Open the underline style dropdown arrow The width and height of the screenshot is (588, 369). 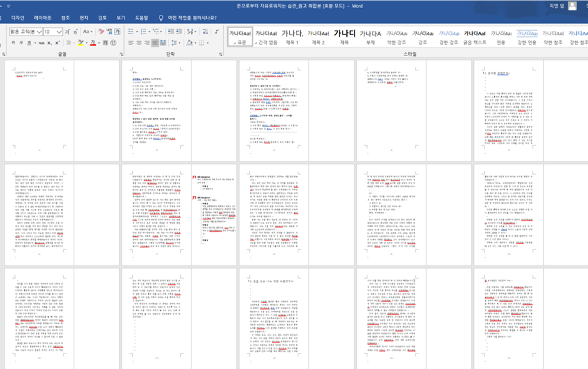point(35,43)
